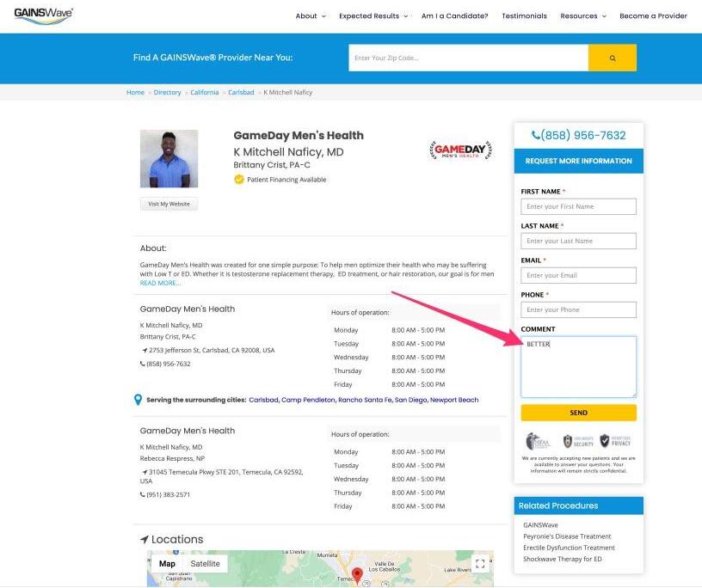Open Expected Results menu item

click(369, 15)
